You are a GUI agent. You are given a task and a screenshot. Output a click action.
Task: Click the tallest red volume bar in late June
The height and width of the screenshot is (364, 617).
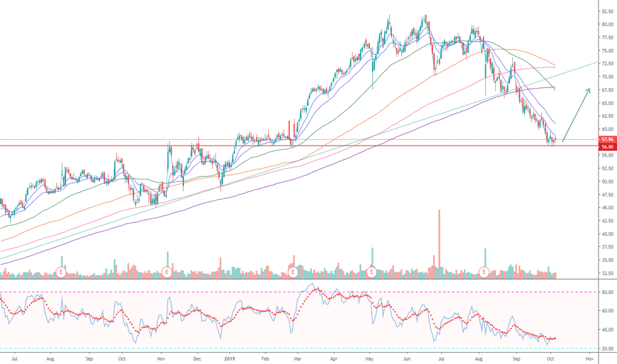439,244
